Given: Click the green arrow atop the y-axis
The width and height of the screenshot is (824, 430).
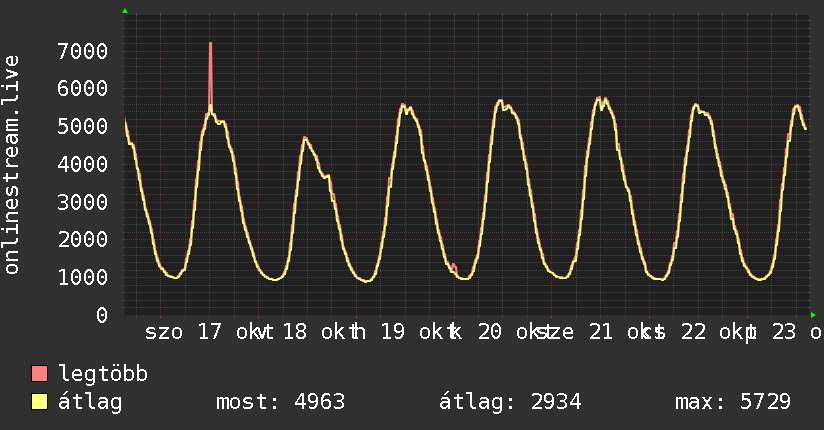Looking at the screenshot, I should pyautogui.click(x=125, y=11).
